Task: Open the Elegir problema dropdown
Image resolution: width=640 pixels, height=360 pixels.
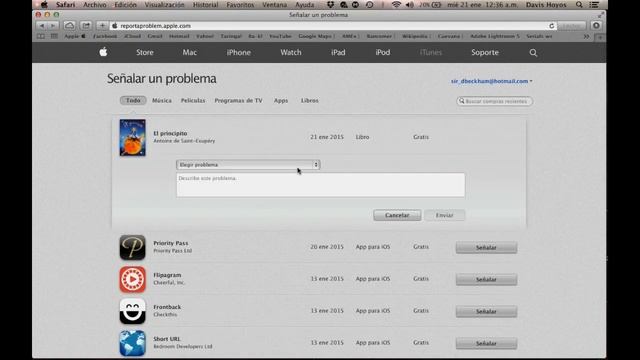Action: point(248,164)
